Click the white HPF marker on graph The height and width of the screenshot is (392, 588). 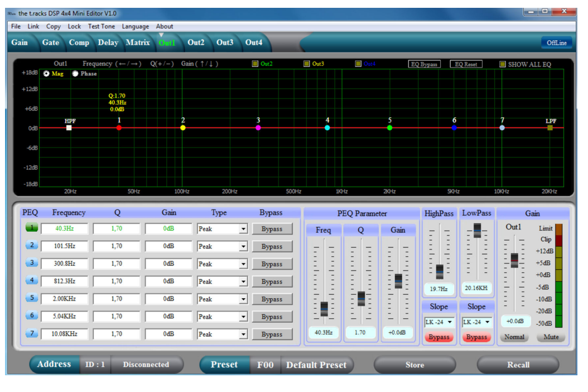[69, 128]
